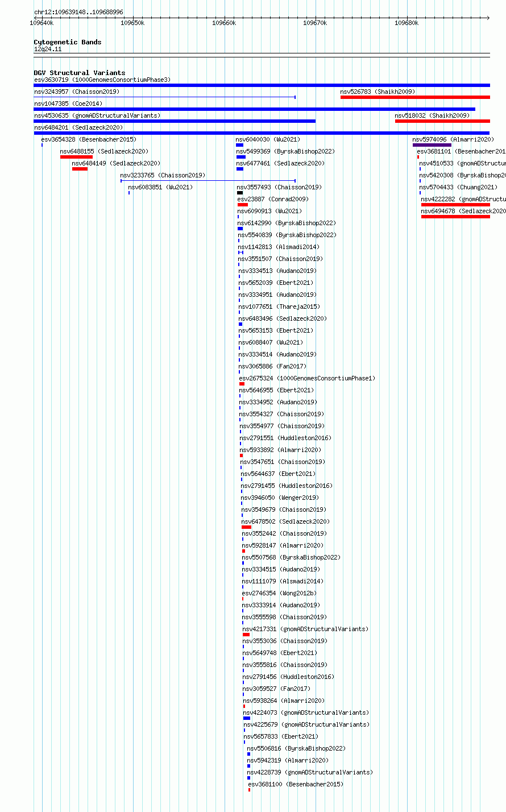The width and height of the screenshot is (506, 812).
Task: Select the nsv2791551 Huddleston2016 label
Action: [286, 438]
